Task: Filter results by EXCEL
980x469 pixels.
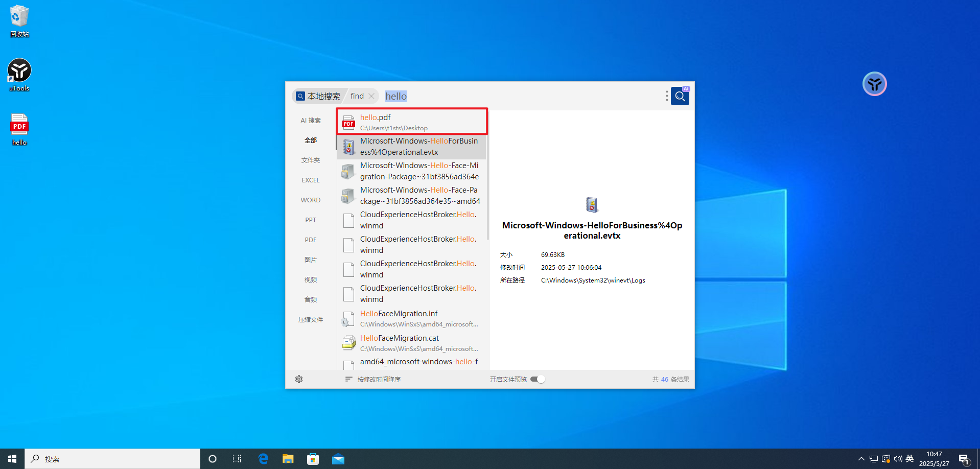Action: pyautogui.click(x=311, y=180)
